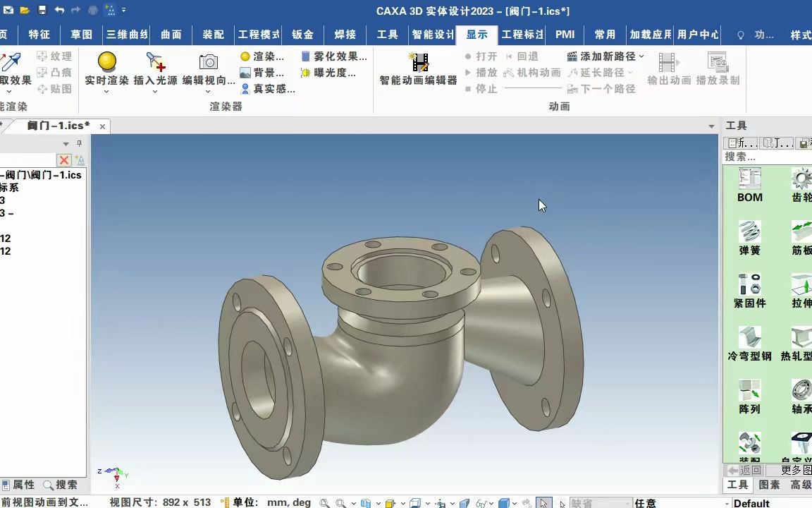Launch the 智能动画编辑器 animation editor
The width and height of the screenshot is (812, 508).
click(419, 69)
